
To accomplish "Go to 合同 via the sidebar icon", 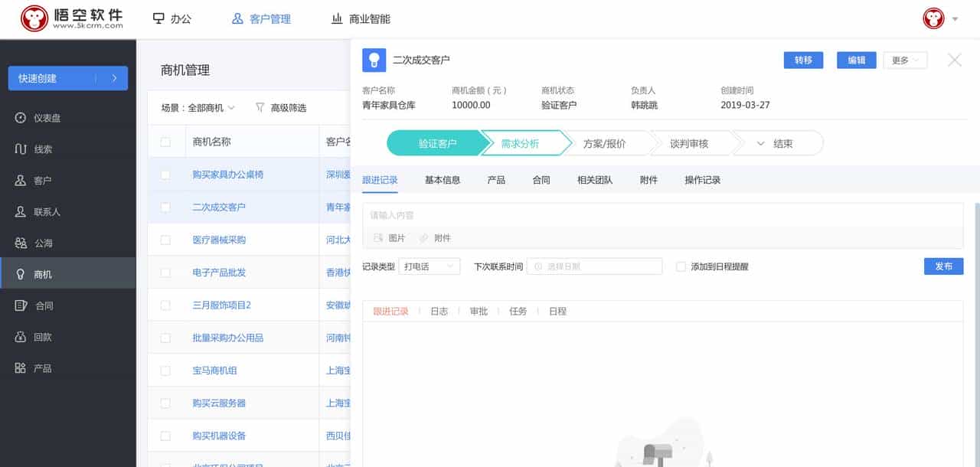I will [x=44, y=305].
